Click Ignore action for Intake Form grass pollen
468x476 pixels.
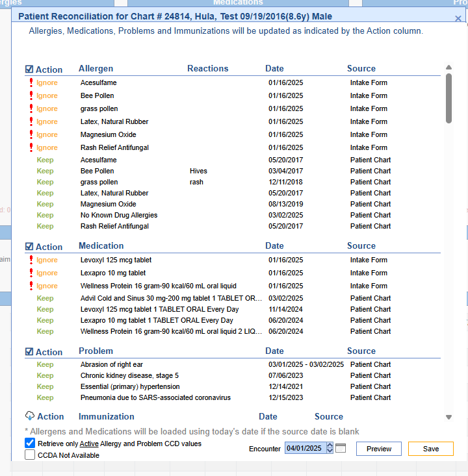click(x=47, y=108)
